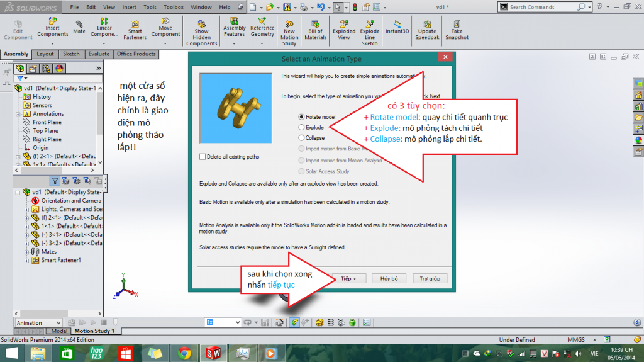Select Move Component tool
This screenshot has height=362, width=644.
tap(165, 28)
